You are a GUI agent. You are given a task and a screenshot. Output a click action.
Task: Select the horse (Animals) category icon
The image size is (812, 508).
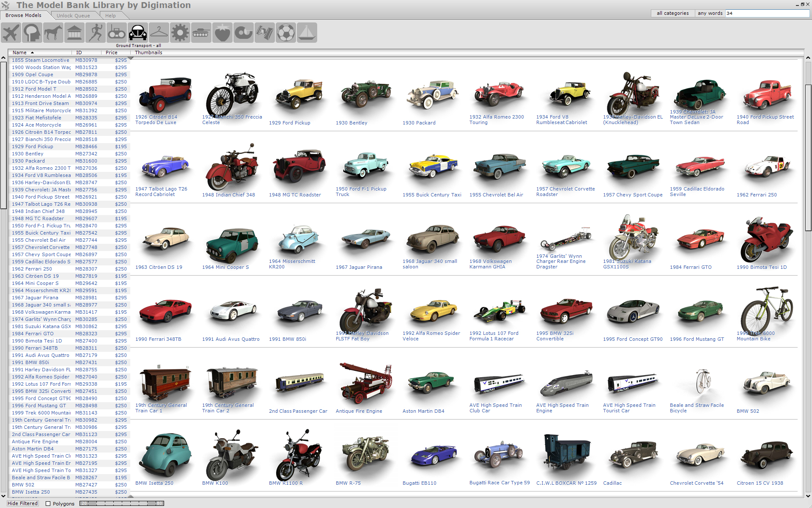pos(53,33)
